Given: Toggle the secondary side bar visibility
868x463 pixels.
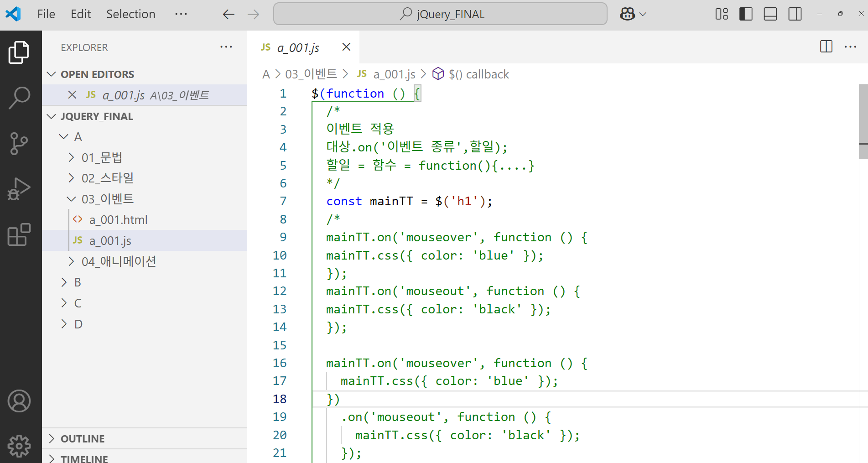Looking at the screenshot, I should click(795, 14).
